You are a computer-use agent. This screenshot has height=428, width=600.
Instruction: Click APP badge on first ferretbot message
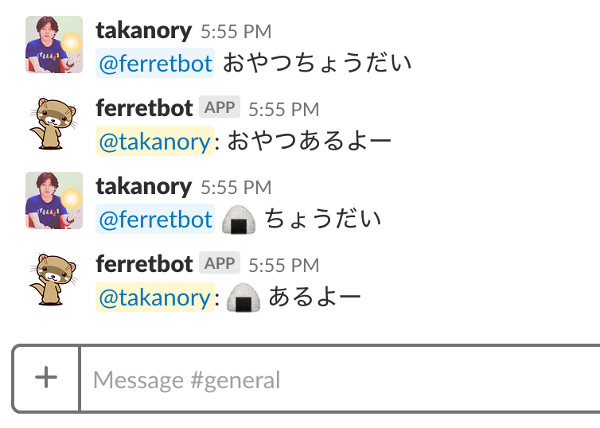click(x=219, y=107)
